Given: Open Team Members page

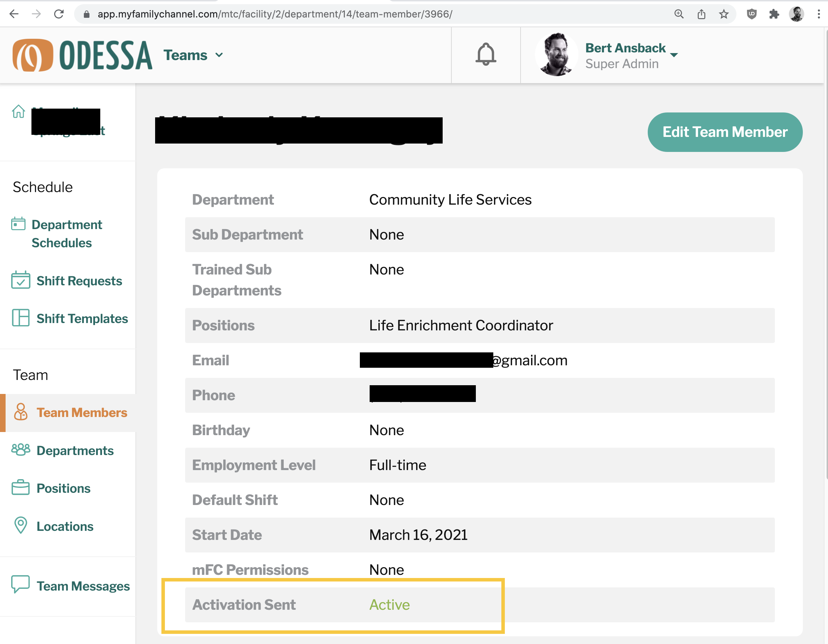Looking at the screenshot, I should click(82, 412).
